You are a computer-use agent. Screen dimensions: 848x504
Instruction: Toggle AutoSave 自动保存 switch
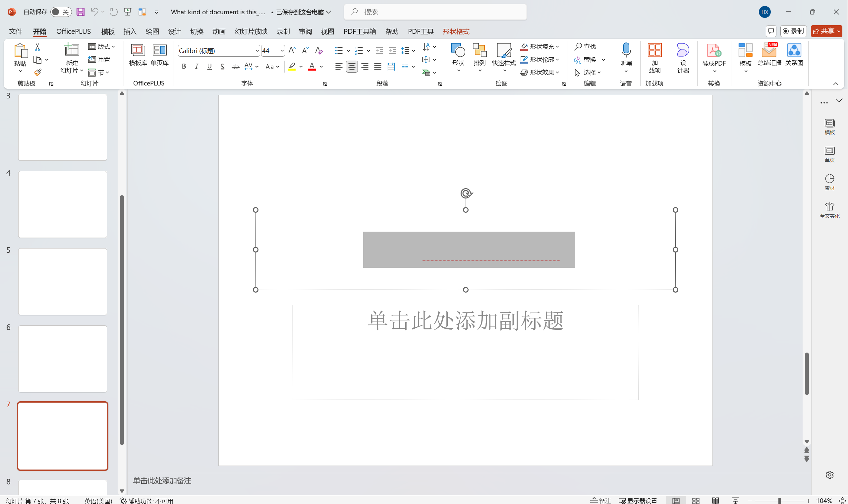tap(61, 12)
